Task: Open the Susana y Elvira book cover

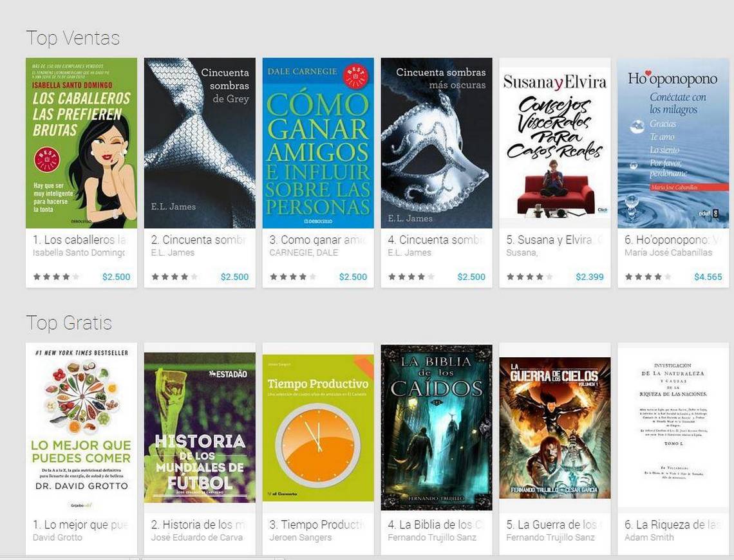Action: pyautogui.click(x=555, y=143)
